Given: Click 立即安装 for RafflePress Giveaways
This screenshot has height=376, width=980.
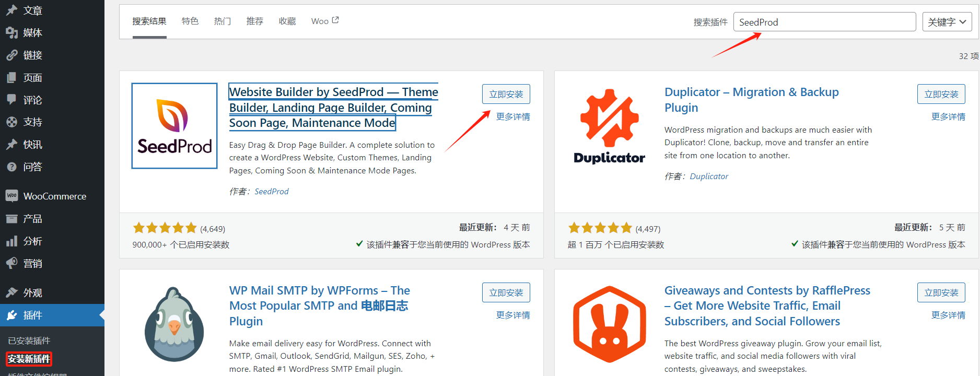Looking at the screenshot, I should (x=941, y=292).
